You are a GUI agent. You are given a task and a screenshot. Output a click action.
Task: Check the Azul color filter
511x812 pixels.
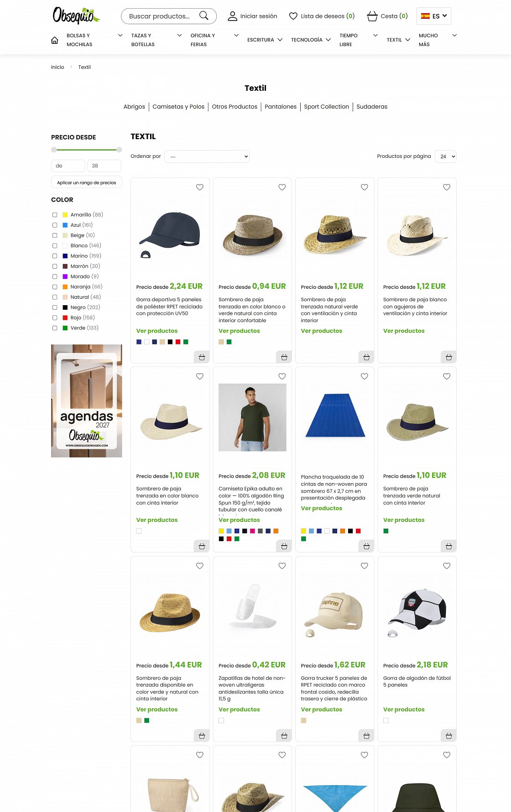click(x=55, y=225)
